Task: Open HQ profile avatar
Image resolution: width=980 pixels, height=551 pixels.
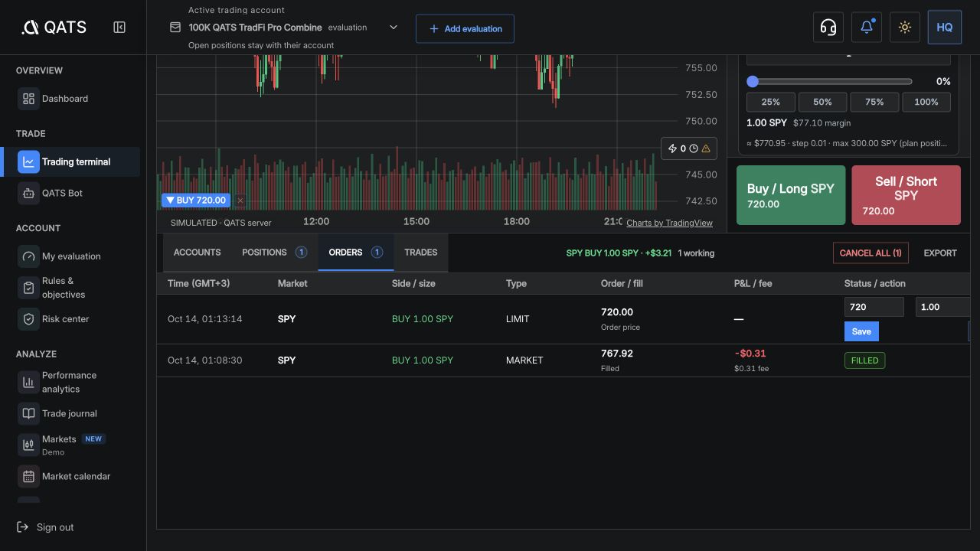Action: coord(944,28)
